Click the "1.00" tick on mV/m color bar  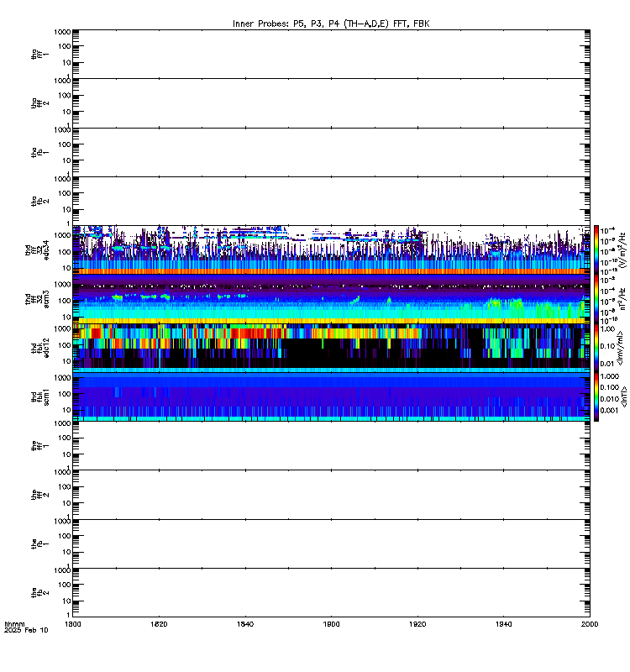[x=607, y=328]
